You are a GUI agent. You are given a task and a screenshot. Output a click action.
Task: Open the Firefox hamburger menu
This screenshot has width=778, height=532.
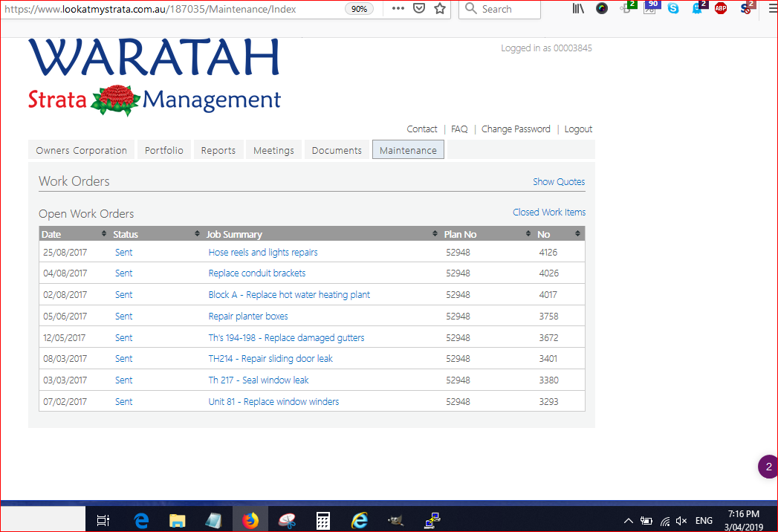click(772, 8)
